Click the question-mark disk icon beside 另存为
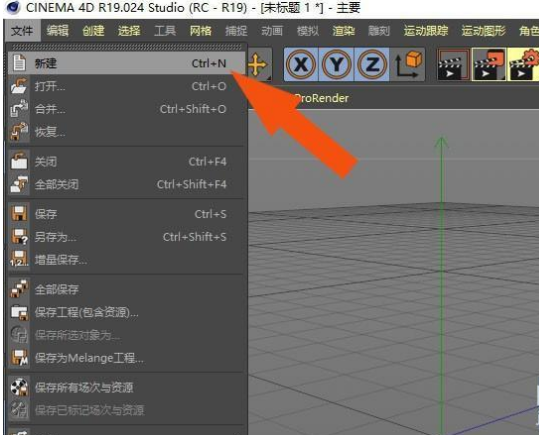Viewport: 539px width, 435px height. (x=20, y=237)
